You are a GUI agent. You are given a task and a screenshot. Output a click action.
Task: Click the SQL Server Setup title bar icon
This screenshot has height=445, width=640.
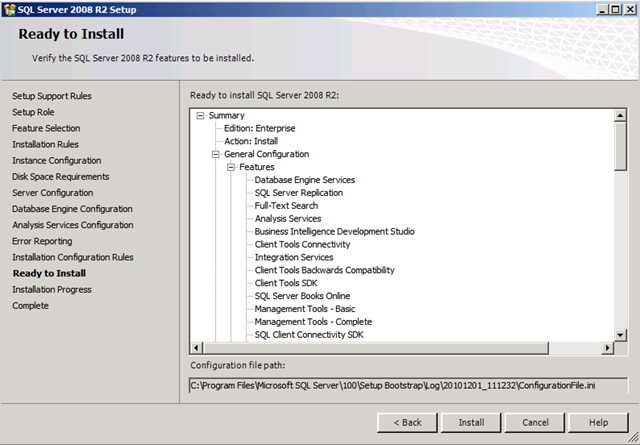point(9,9)
